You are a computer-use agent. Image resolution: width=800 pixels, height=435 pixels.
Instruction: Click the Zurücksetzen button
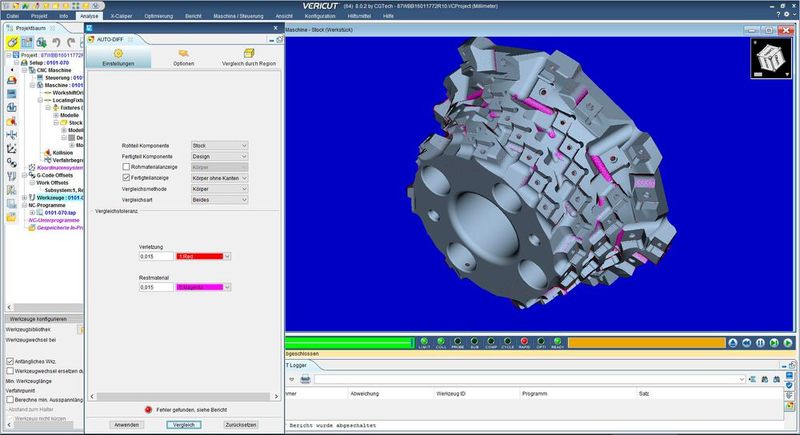coord(241,424)
